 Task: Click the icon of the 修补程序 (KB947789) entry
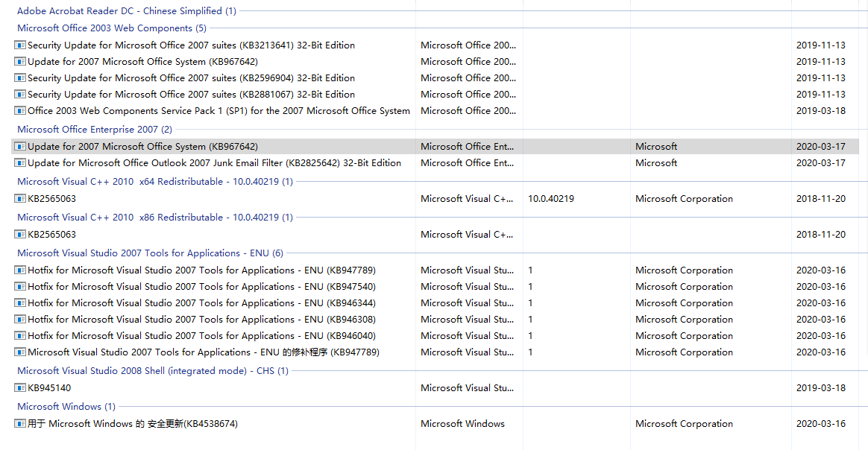[20, 352]
